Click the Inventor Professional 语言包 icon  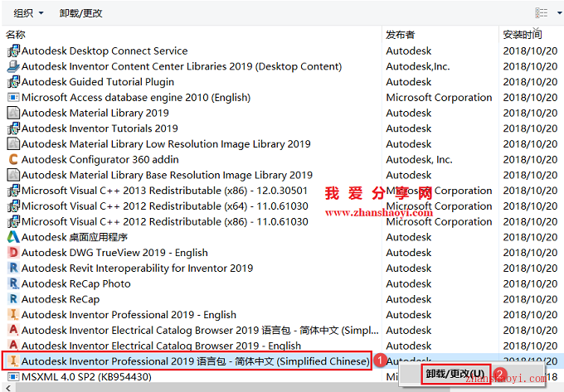click(x=13, y=361)
